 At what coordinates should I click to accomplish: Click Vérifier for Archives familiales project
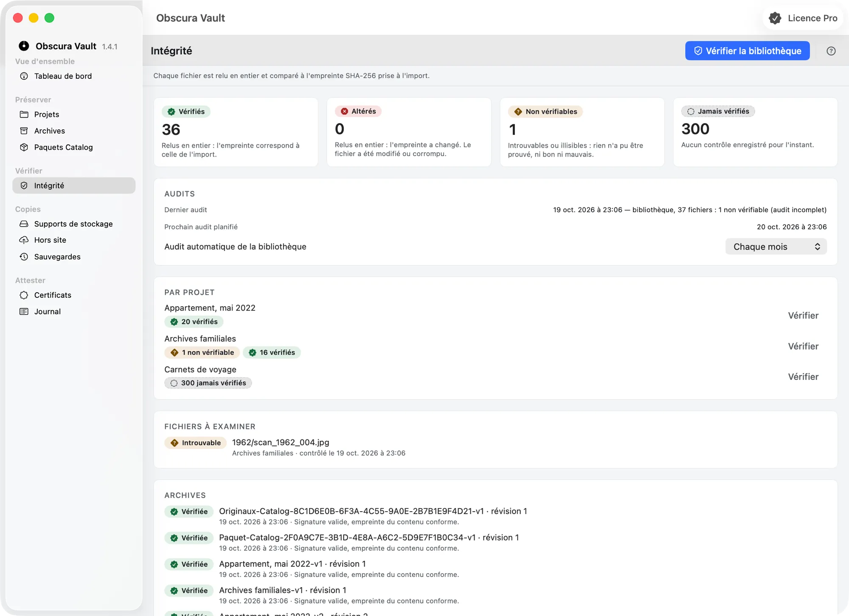tap(803, 346)
